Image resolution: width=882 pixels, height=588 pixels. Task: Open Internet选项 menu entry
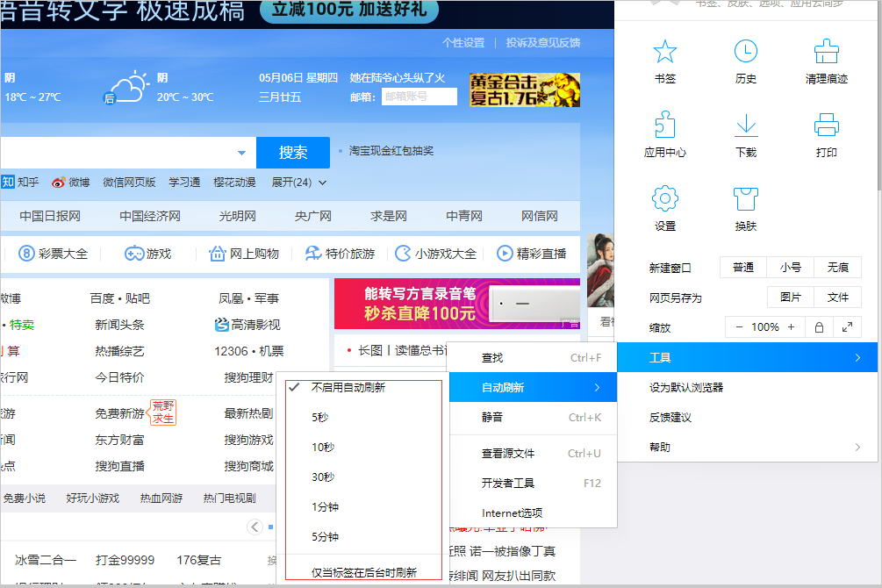click(534, 513)
